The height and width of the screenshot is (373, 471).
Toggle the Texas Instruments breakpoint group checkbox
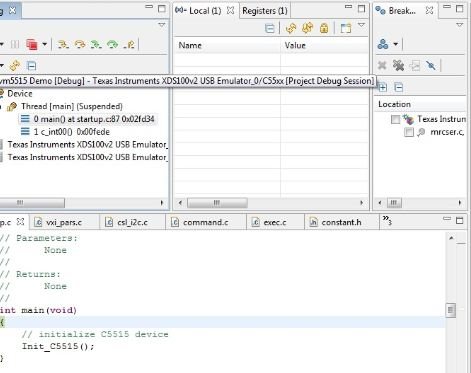[x=395, y=119]
